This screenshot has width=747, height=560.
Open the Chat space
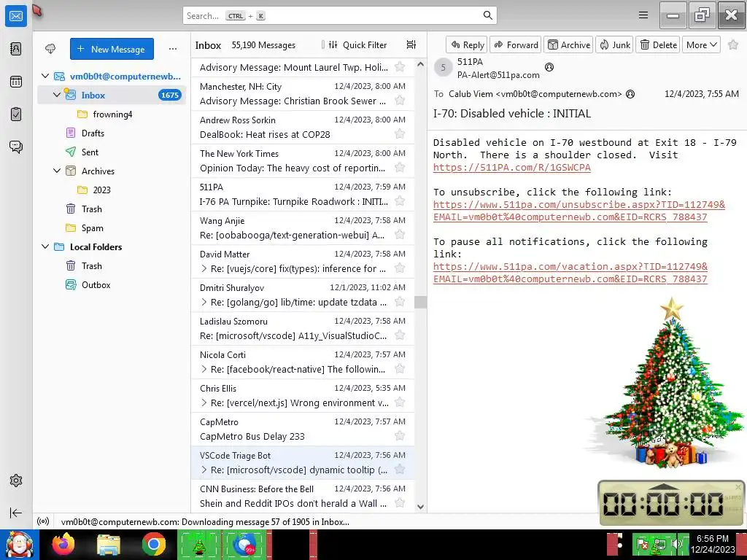(16, 147)
